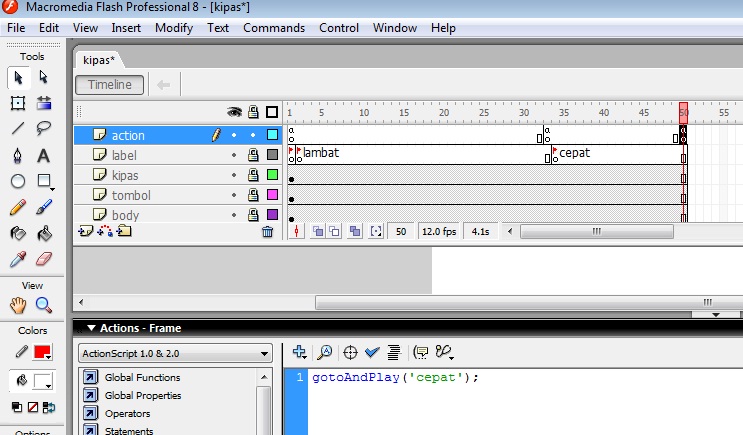Screen dimensions: 743x435
Task: Click the Swap Colors button
Action: click(x=48, y=407)
